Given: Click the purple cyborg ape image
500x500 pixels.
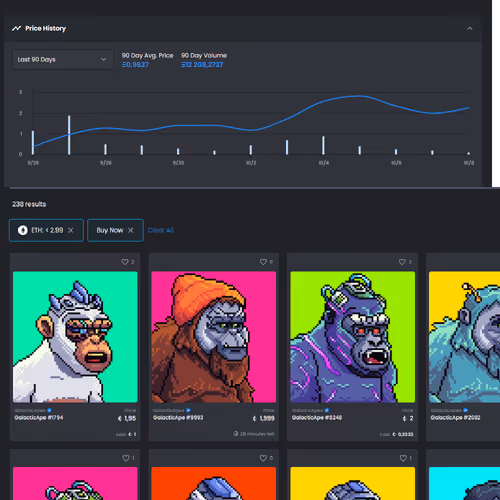Looking at the screenshot, I should tap(353, 337).
